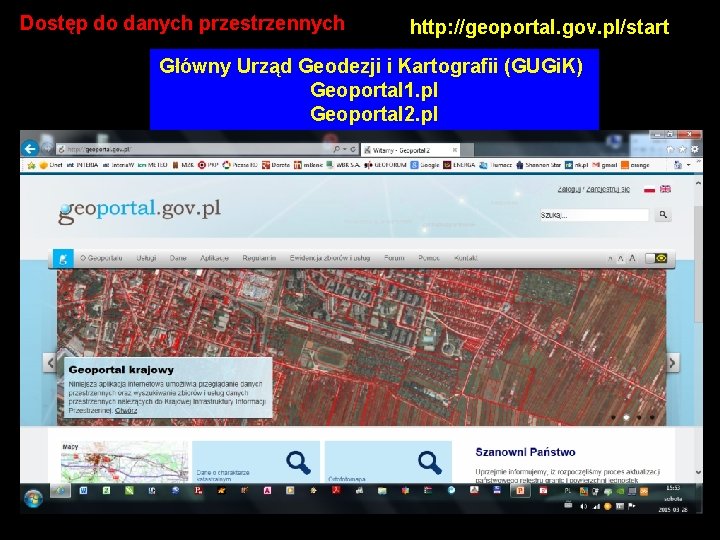Screen dimensions: 720x540
Task: Click the add-to-favorites-bar star icon
Action: 31,165
